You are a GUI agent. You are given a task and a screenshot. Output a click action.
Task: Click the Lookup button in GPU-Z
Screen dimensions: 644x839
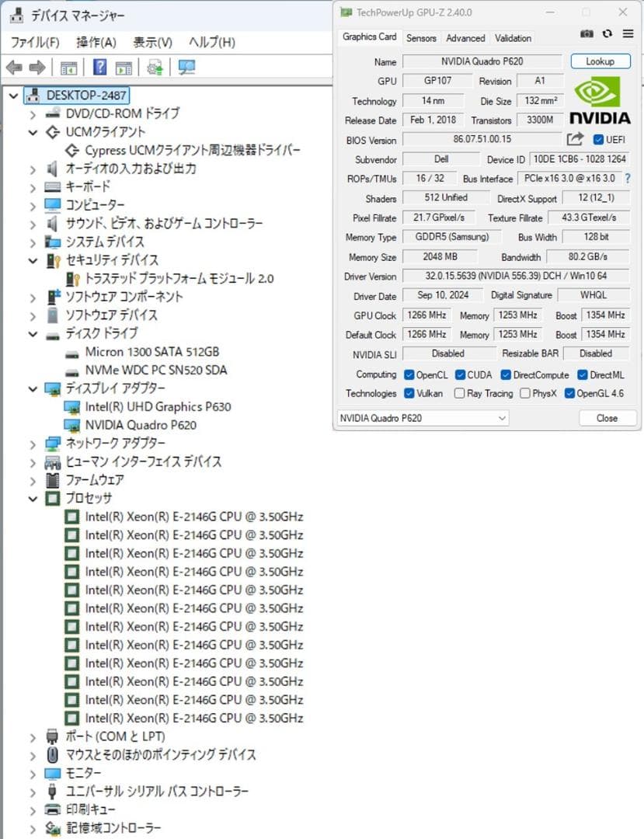click(x=600, y=61)
